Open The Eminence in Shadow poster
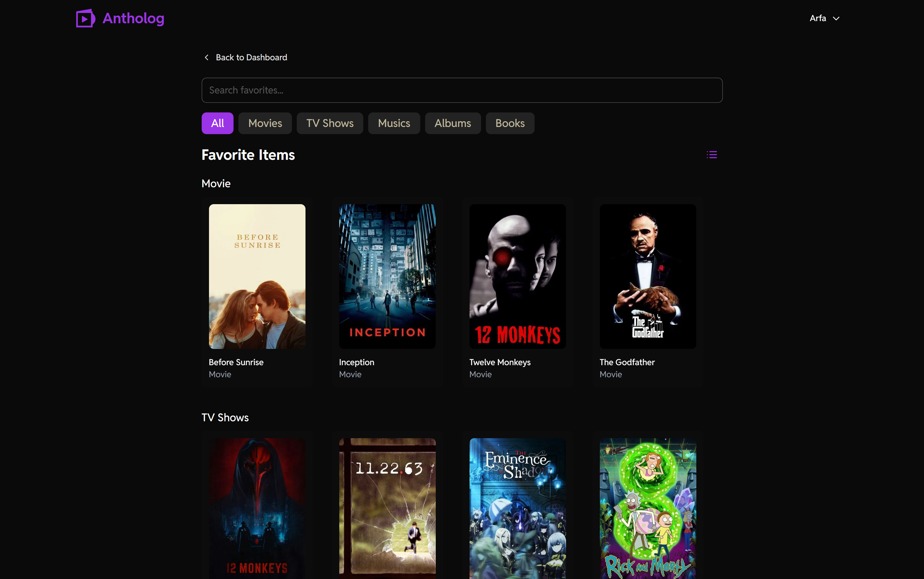This screenshot has height=579, width=924. click(x=517, y=508)
